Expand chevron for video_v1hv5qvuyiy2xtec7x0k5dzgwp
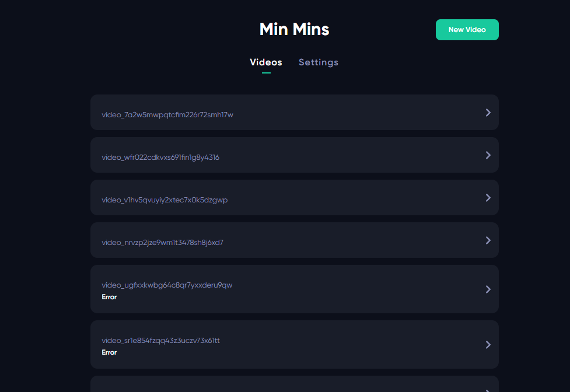The image size is (570, 392). click(x=488, y=198)
